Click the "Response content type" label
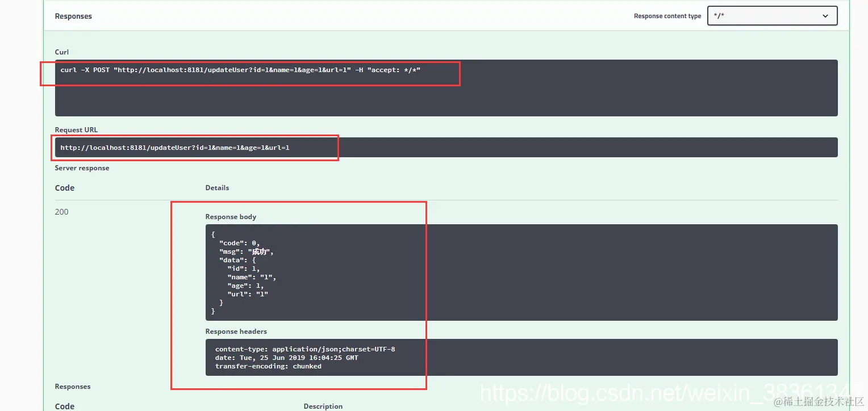This screenshot has width=868, height=411. (667, 16)
